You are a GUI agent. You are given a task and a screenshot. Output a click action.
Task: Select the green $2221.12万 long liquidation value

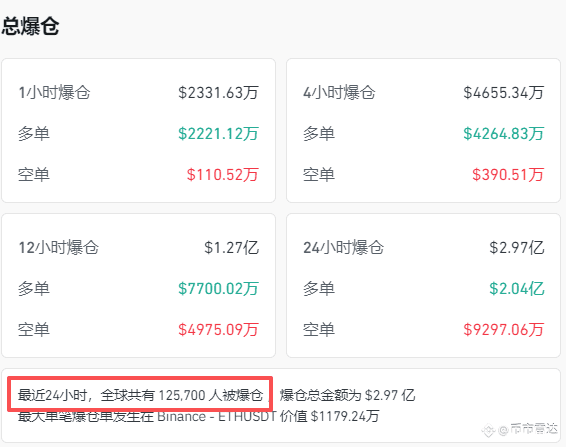pyautogui.click(x=218, y=134)
